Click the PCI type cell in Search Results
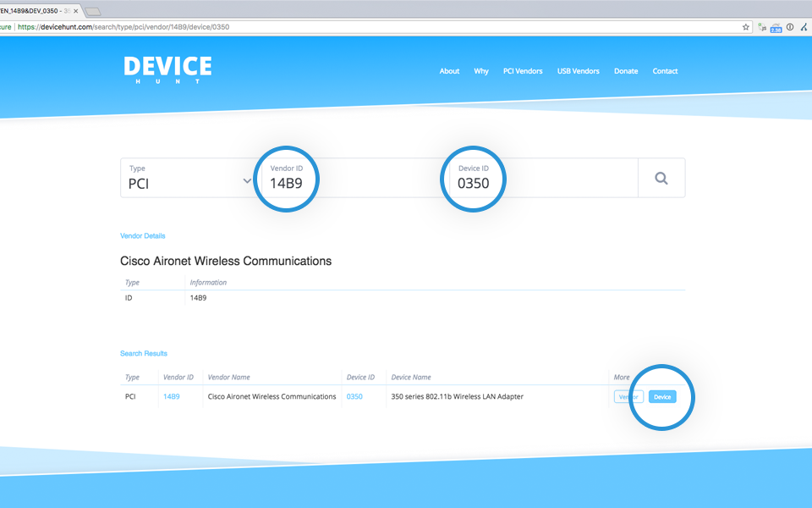 [130, 396]
